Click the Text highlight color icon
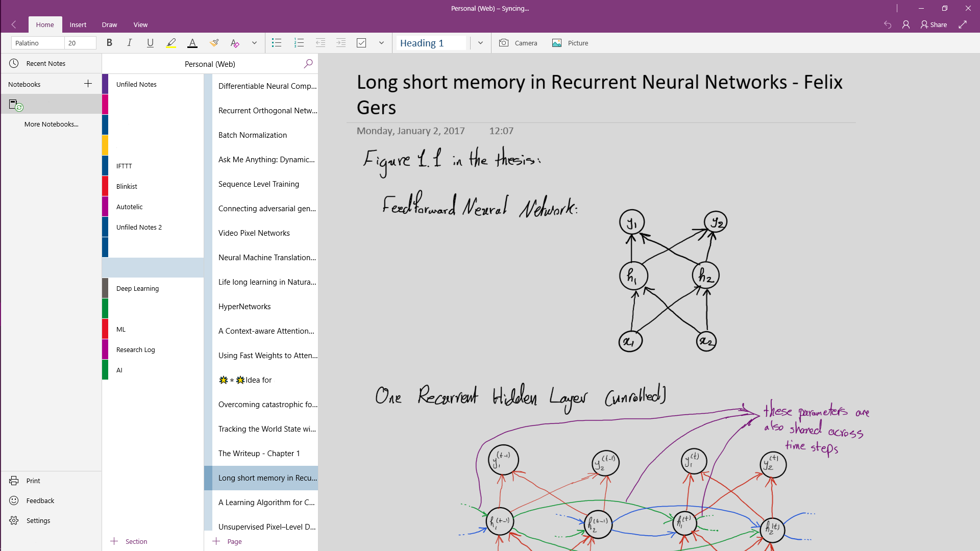The height and width of the screenshot is (551, 980). point(171,42)
